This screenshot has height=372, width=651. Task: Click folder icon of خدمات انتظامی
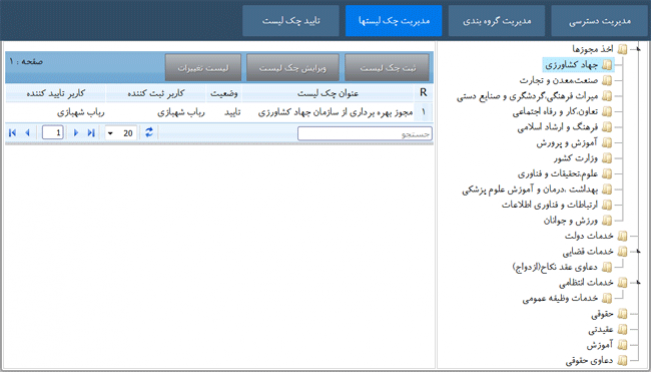coord(622,283)
